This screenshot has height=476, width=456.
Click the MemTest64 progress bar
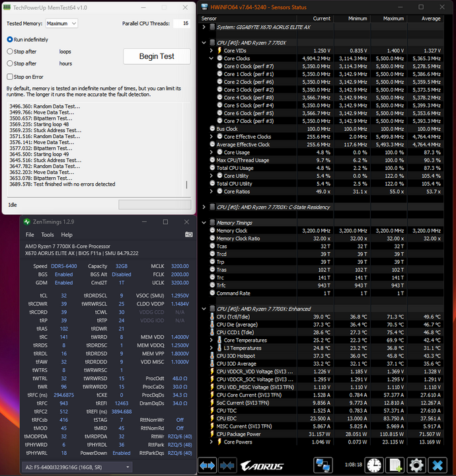coord(155,204)
